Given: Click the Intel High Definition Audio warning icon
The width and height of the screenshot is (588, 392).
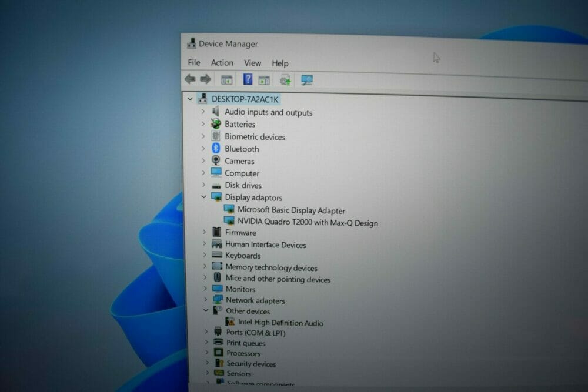Looking at the screenshot, I should coord(230,321).
